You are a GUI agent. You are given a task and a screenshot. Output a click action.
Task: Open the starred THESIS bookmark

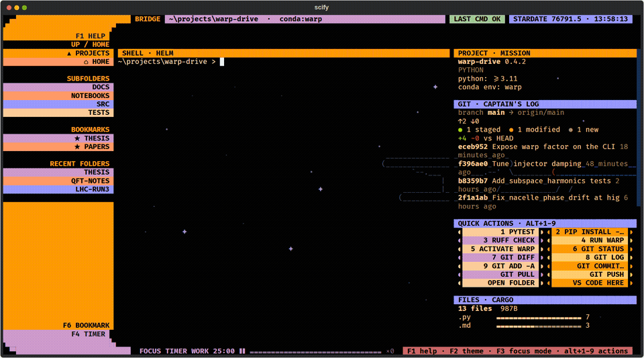58,138
